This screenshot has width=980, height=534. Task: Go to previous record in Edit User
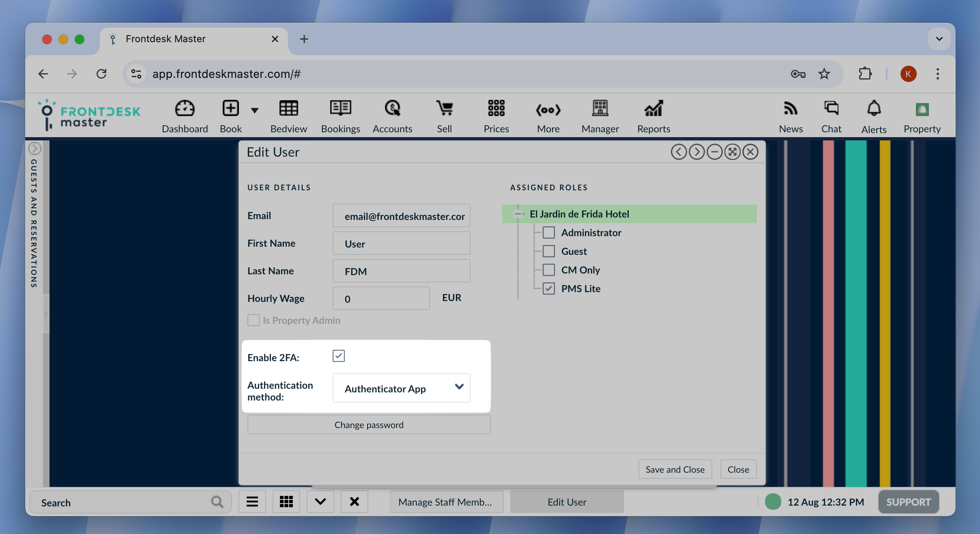(679, 152)
